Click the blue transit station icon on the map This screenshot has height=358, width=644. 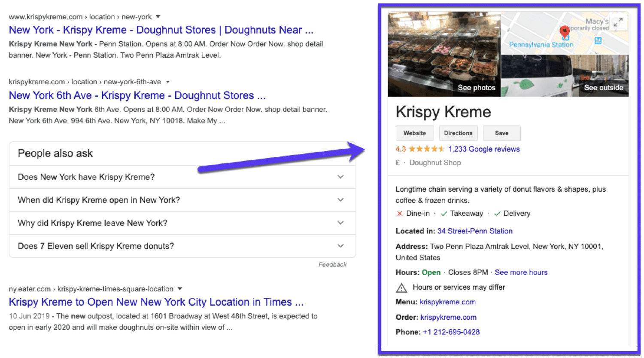tap(598, 40)
